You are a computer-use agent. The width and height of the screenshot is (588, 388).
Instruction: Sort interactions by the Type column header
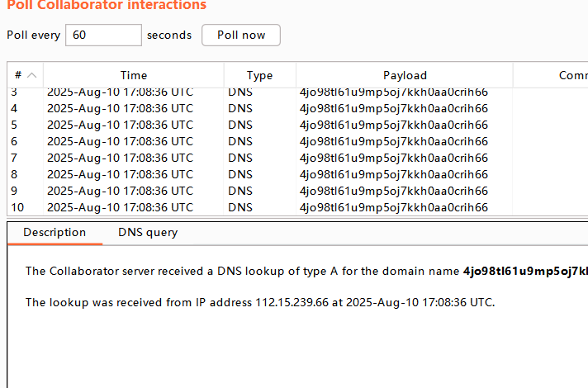click(x=259, y=75)
